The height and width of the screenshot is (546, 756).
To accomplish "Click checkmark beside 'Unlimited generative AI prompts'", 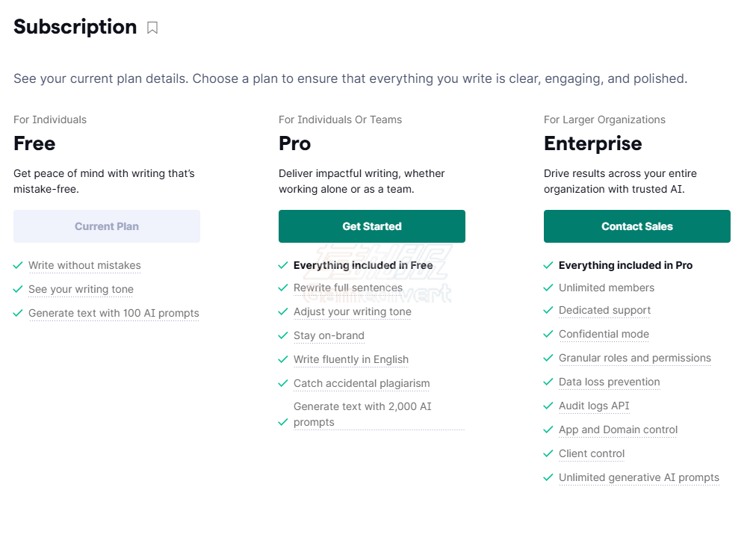I will pyautogui.click(x=548, y=477).
